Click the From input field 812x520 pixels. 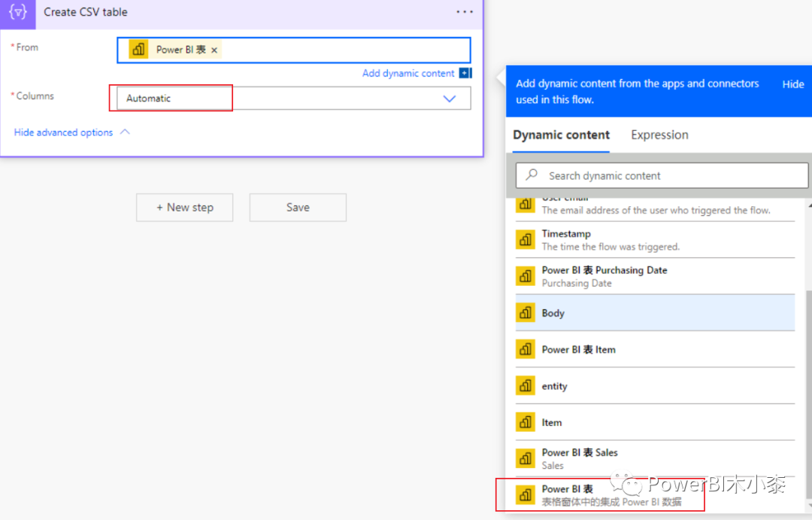[294, 50]
